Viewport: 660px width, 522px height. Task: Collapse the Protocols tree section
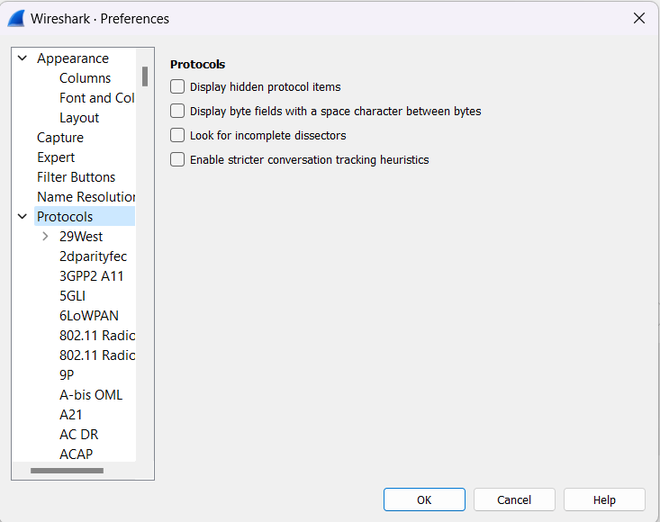point(22,216)
